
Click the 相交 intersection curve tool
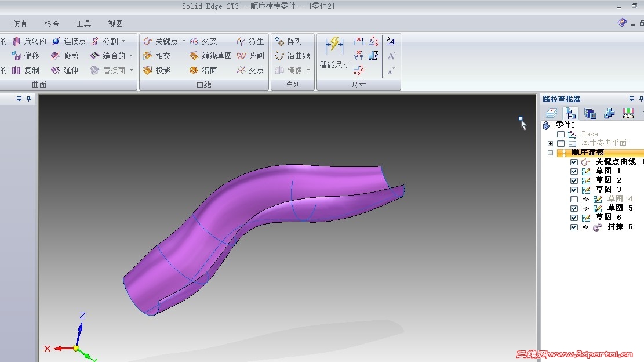157,56
